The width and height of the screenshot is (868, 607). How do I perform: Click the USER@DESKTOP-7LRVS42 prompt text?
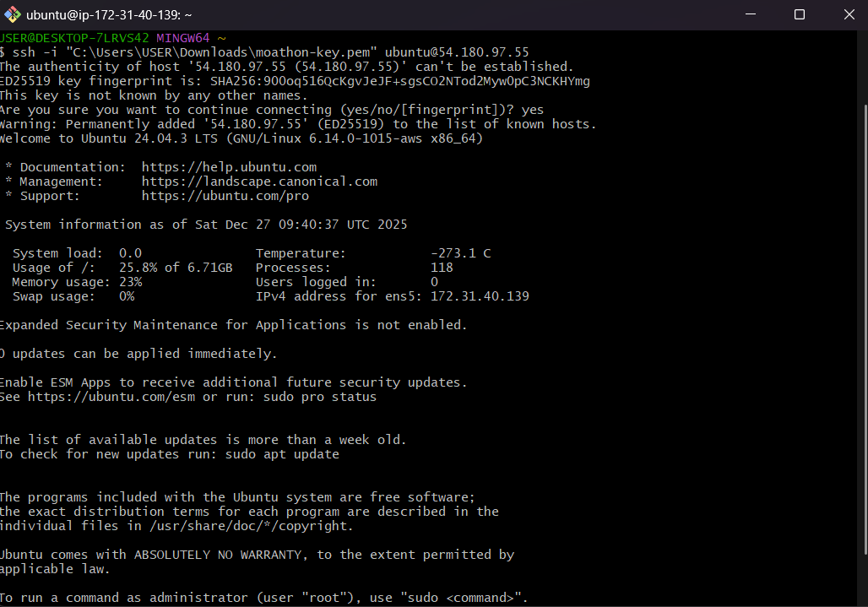74,38
